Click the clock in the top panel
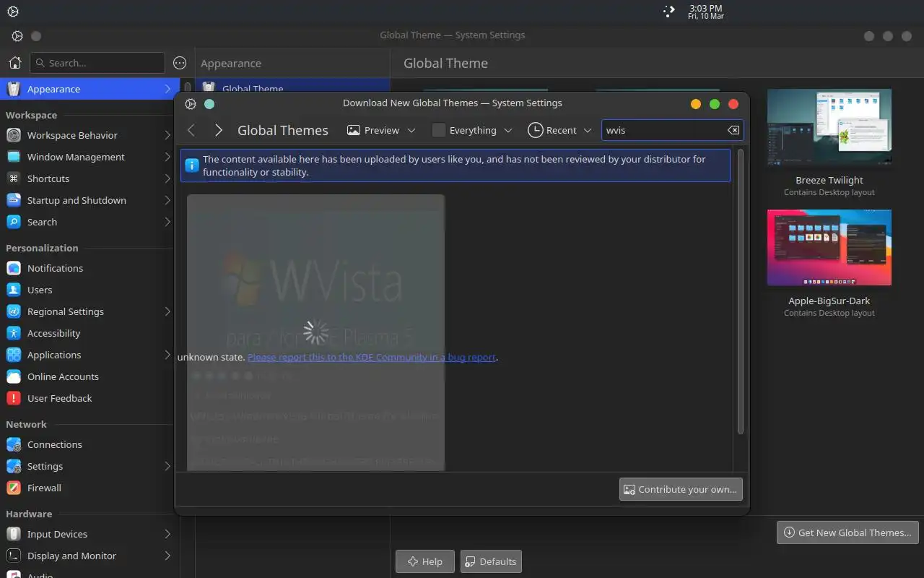Screen dimensions: 924x578 [705, 12]
